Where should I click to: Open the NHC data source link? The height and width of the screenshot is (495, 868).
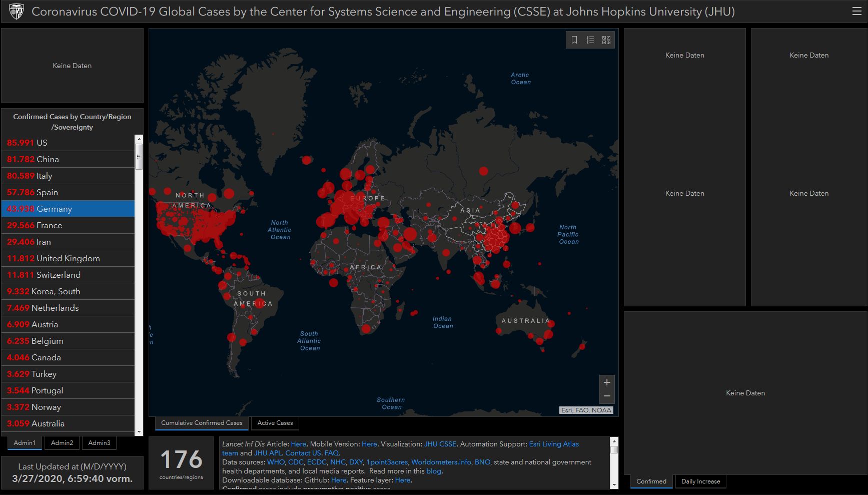pyautogui.click(x=338, y=462)
